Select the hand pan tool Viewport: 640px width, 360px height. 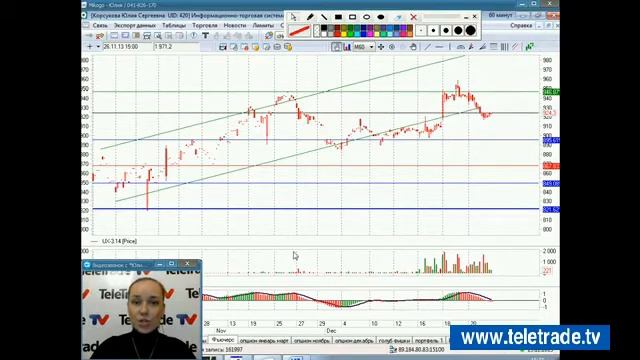(x=413, y=47)
